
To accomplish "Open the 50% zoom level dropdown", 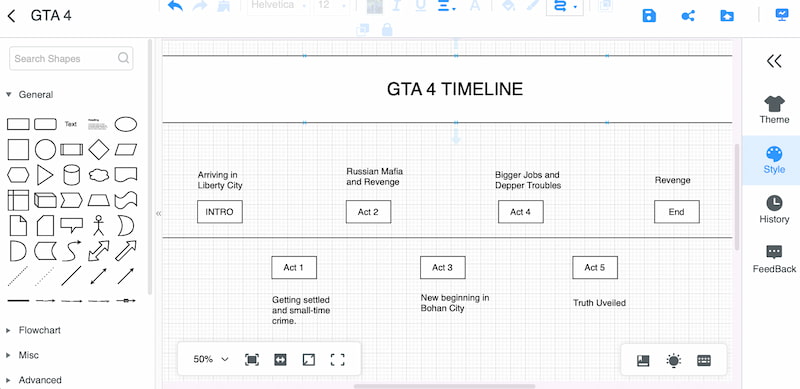I will coord(211,359).
